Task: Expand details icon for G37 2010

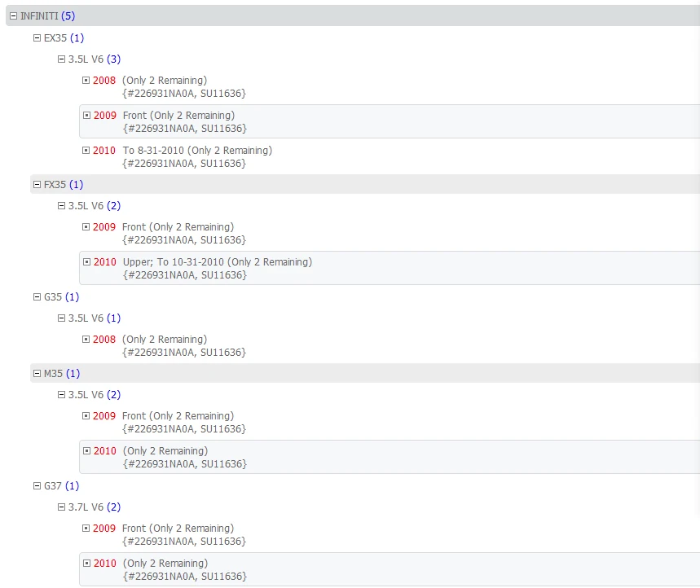Action: coord(87,564)
